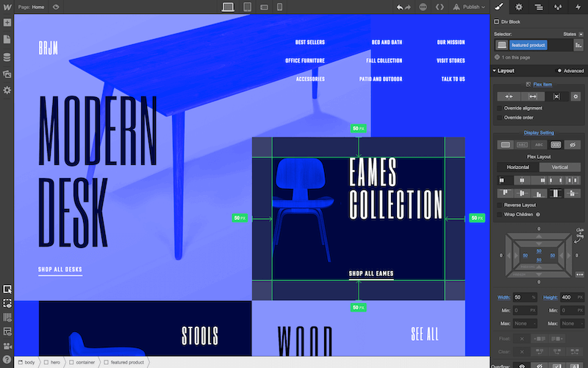This screenshot has height=368, width=588.
Task: Switch to the Interactions lightning tab
Action: pos(578,7)
